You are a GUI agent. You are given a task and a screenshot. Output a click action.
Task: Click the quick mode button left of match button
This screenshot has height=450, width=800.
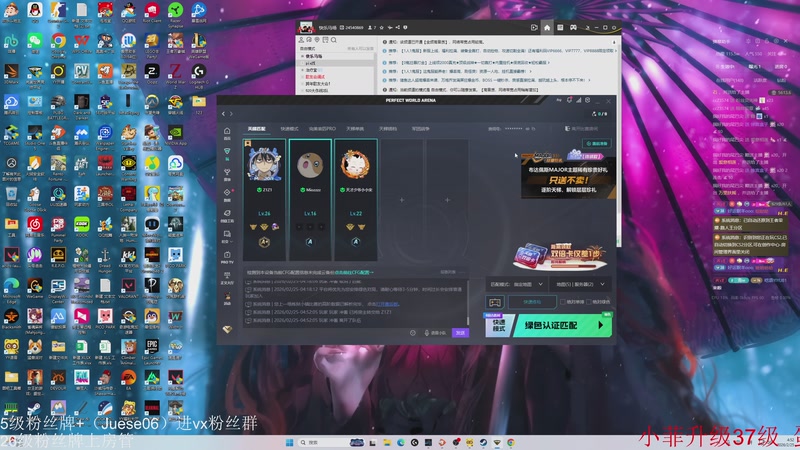tap(498, 325)
